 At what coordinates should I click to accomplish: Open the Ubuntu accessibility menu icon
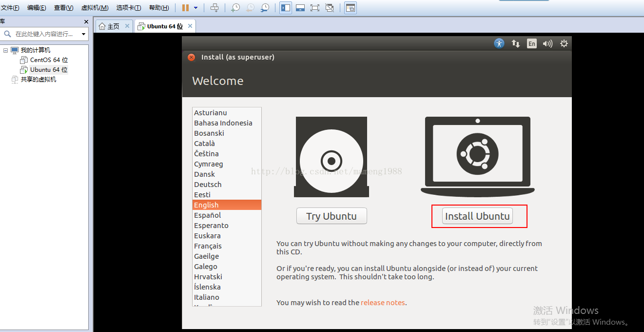point(499,43)
